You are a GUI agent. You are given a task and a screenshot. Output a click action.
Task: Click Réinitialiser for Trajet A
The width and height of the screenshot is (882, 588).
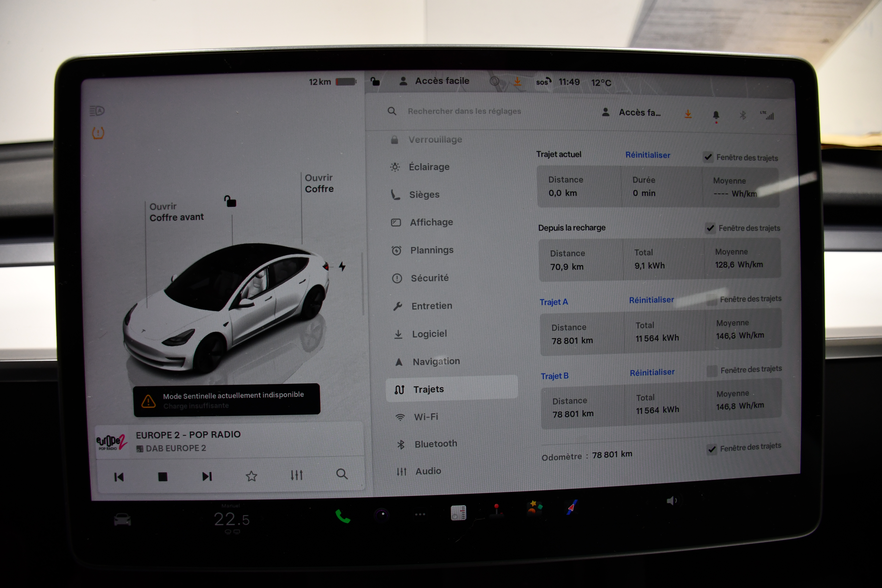651,300
